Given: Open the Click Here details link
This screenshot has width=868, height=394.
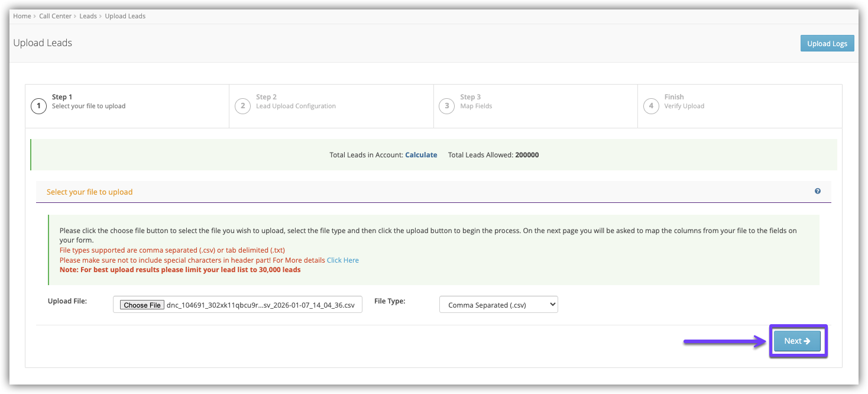Looking at the screenshot, I should pyautogui.click(x=343, y=260).
